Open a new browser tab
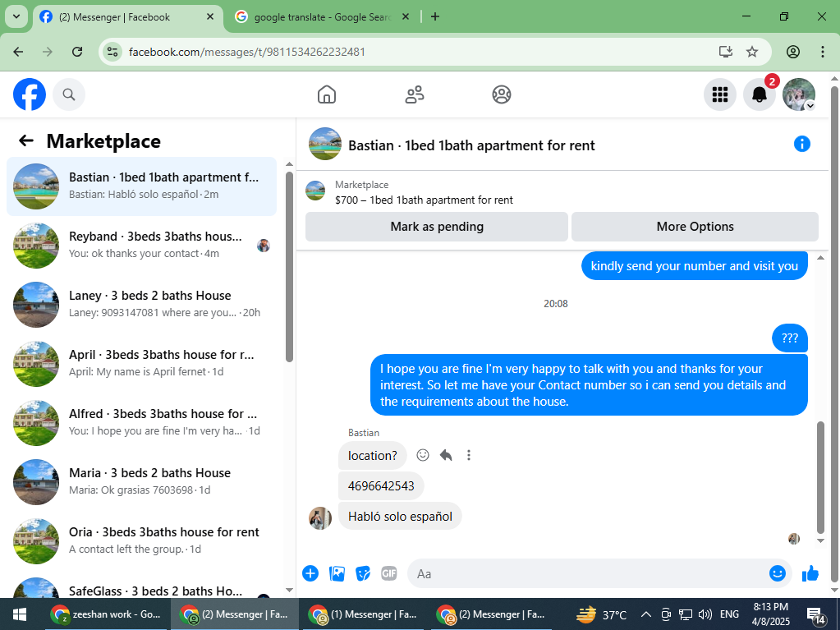 click(x=435, y=17)
